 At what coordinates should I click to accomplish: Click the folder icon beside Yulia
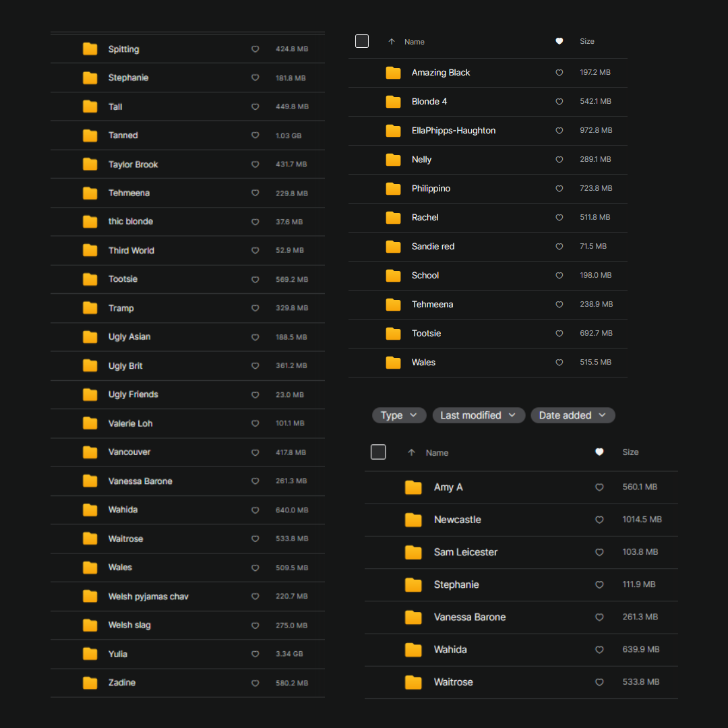click(x=90, y=654)
